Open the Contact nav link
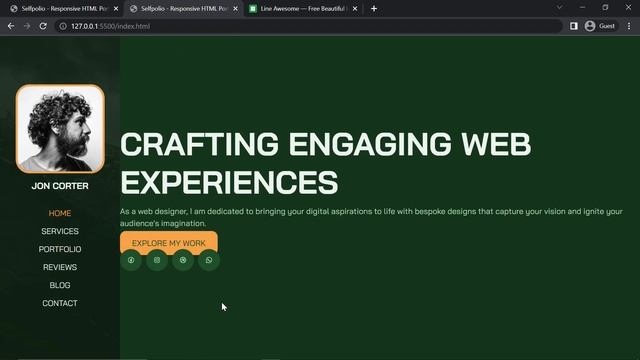The image size is (640, 360). coord(60,303)
